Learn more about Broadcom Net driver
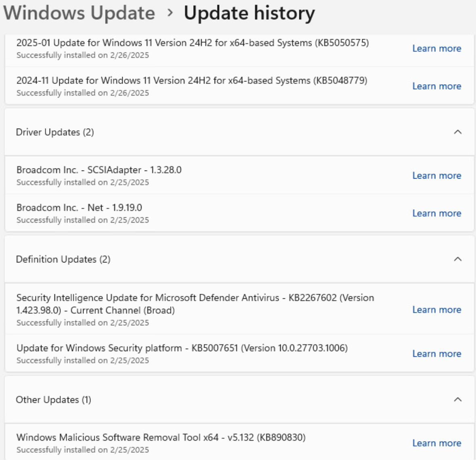Screen dimensions: 476x460 436,213
